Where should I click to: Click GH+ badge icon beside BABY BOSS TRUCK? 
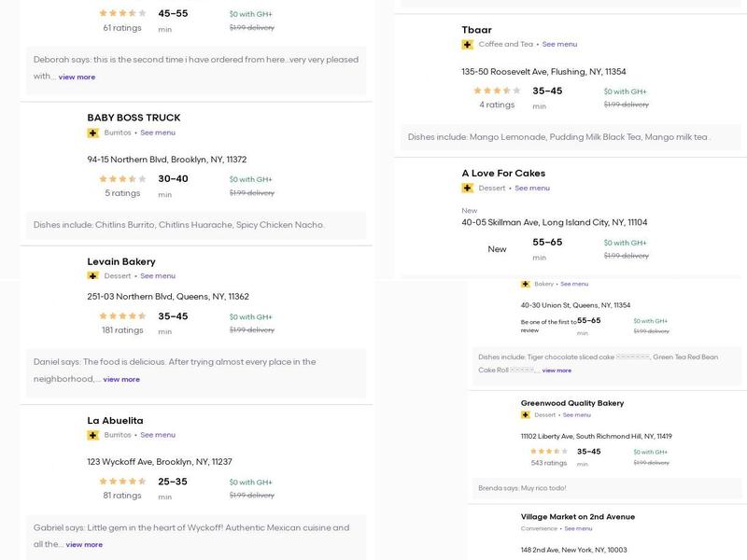click(x=92, y=133)
